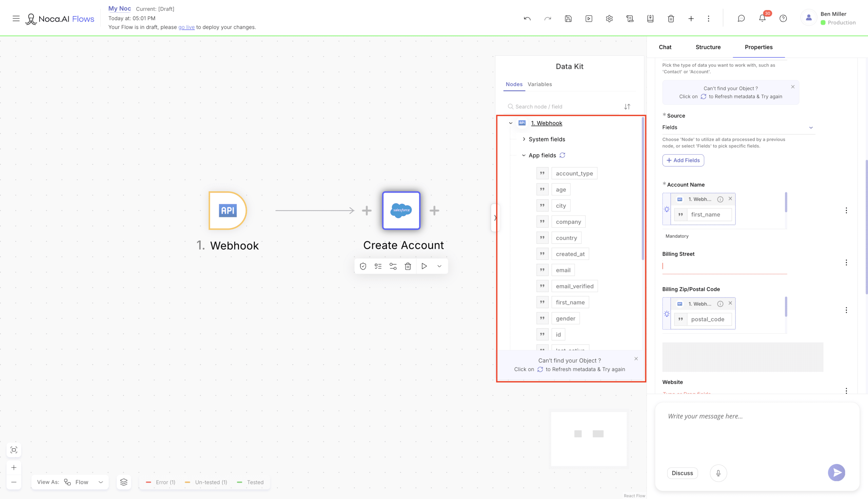Click the Billing Street input field
The width and height of the screenshot is (868, 499).
point(725,266)
